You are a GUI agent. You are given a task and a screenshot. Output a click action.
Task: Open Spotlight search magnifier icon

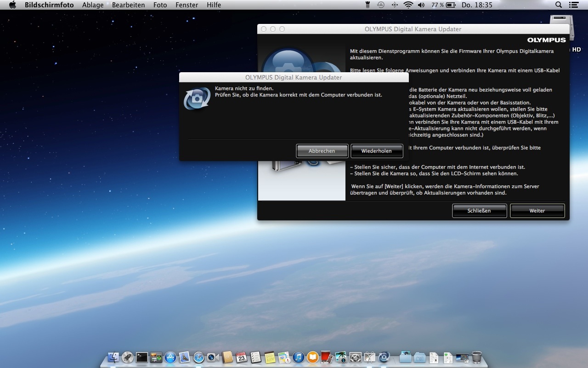point(559,5)
